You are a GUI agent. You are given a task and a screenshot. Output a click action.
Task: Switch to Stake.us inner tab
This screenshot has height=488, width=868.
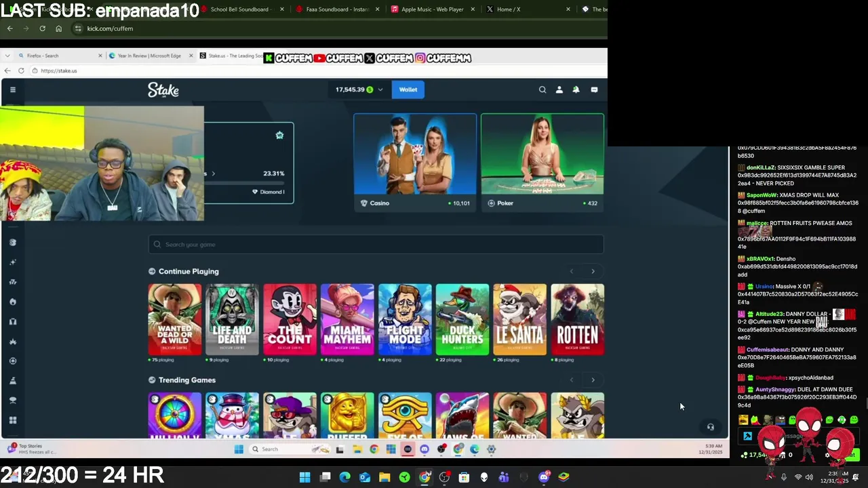[231, 56]
